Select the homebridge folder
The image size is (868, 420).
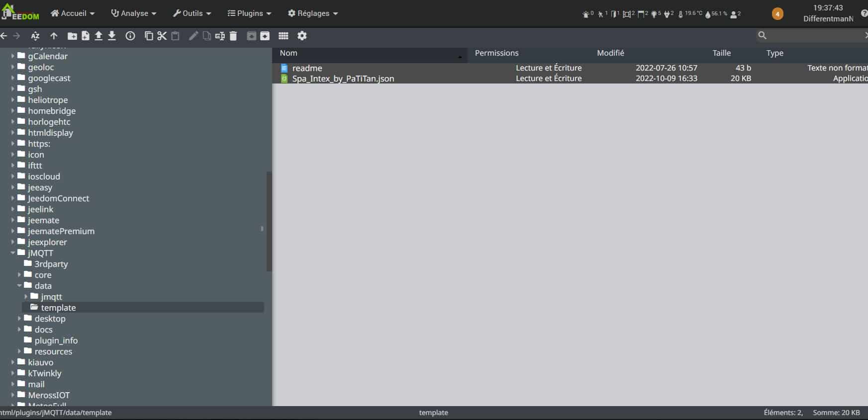tap(52, 111)
